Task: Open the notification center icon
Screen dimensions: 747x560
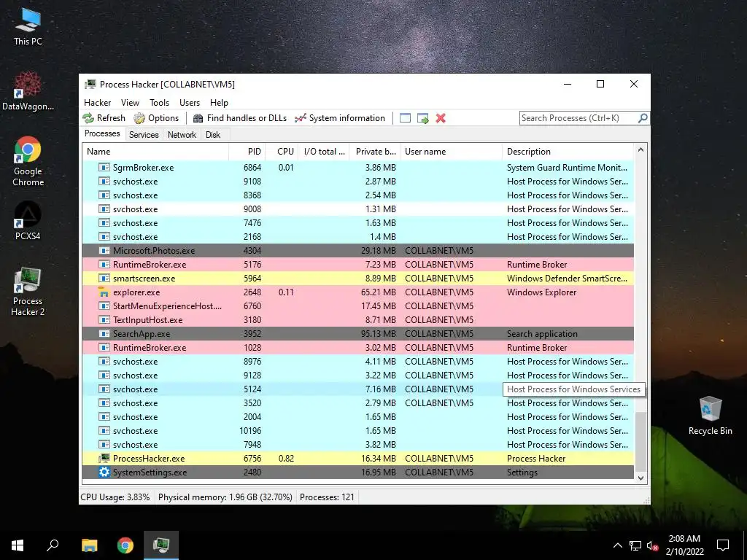Action: [x=723, y=545]
